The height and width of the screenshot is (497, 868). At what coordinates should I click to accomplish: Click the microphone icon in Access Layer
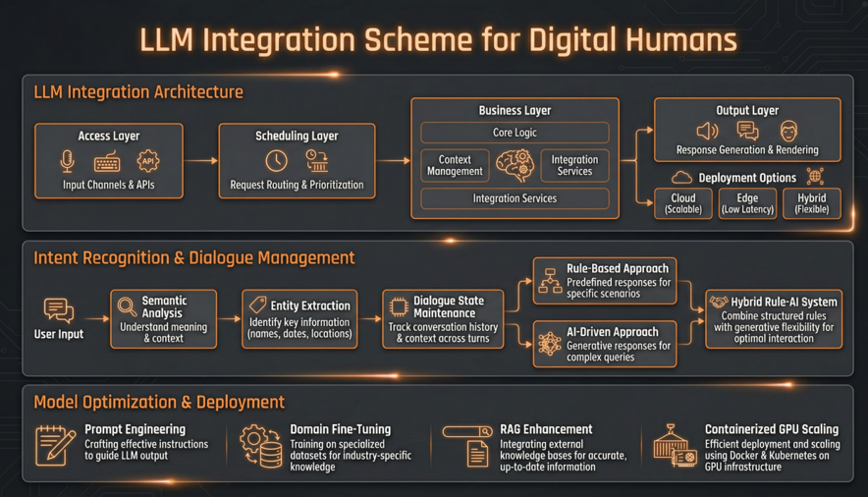pos(67,161)
